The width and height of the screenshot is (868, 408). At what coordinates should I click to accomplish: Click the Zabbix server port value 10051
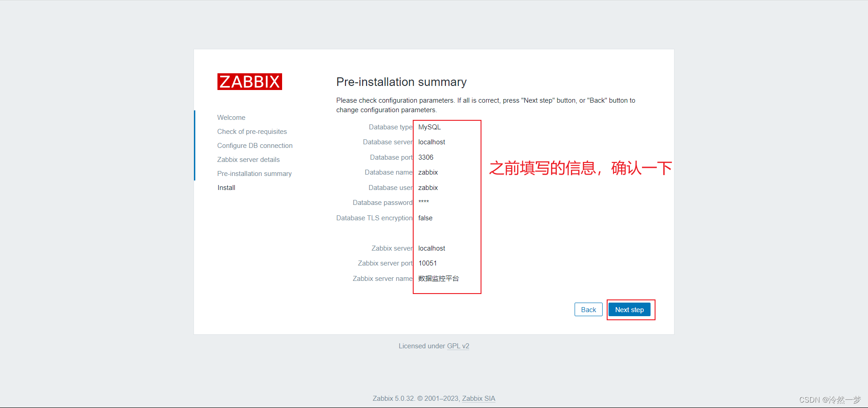pos(427,263)
